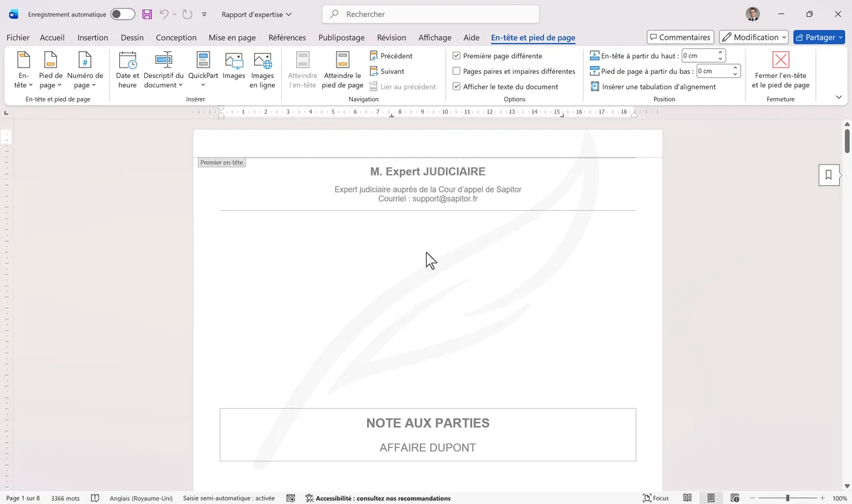Click the Partager button
Screen dimensions: 852x504
point(819,37)
